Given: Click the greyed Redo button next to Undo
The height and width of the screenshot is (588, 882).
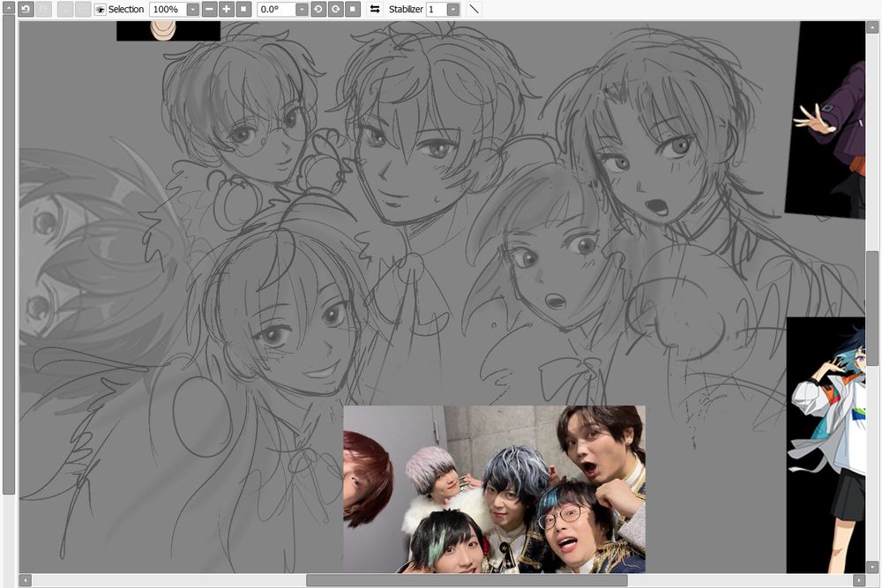Looking at the screenshot, I should pos(44,9).
